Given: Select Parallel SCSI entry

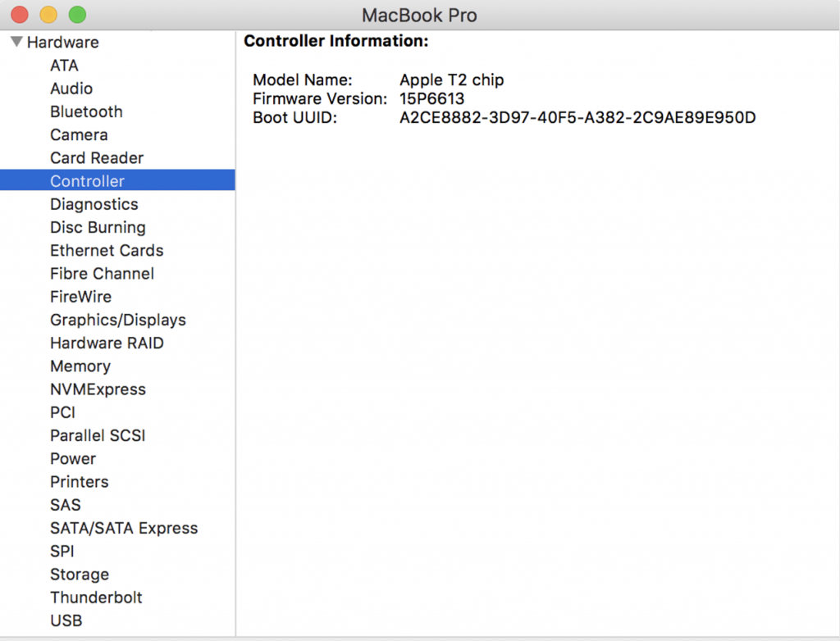Looking at the screenshot, I should [98, 435].
